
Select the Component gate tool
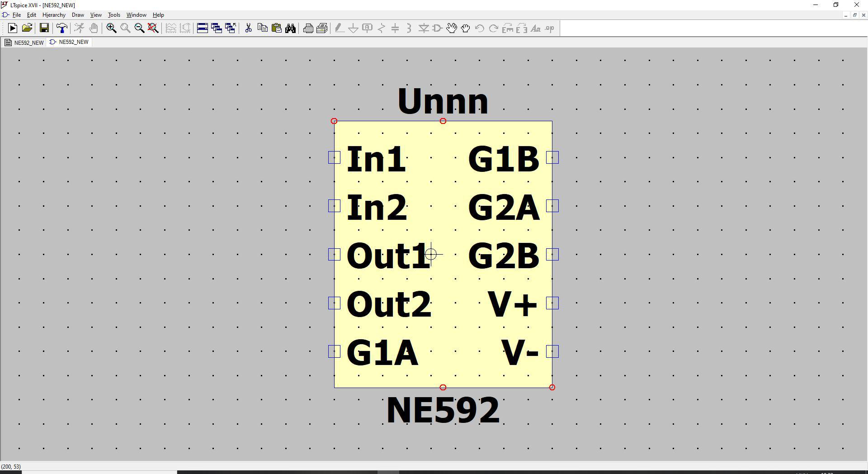(x=438, y=28)
